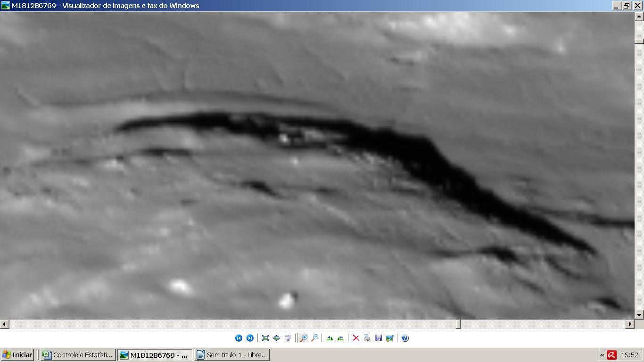Toggle the Zoom In magnifier tool

click(x=303, y=338)
